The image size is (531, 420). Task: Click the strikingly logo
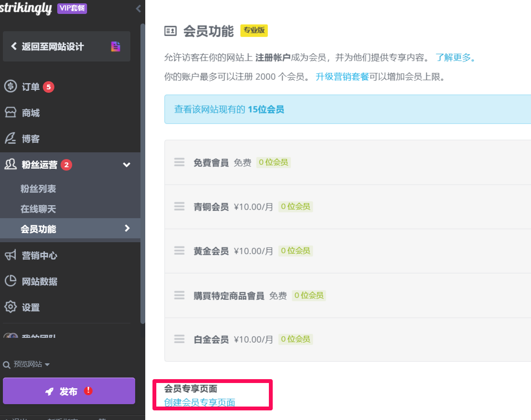(26, 8)
